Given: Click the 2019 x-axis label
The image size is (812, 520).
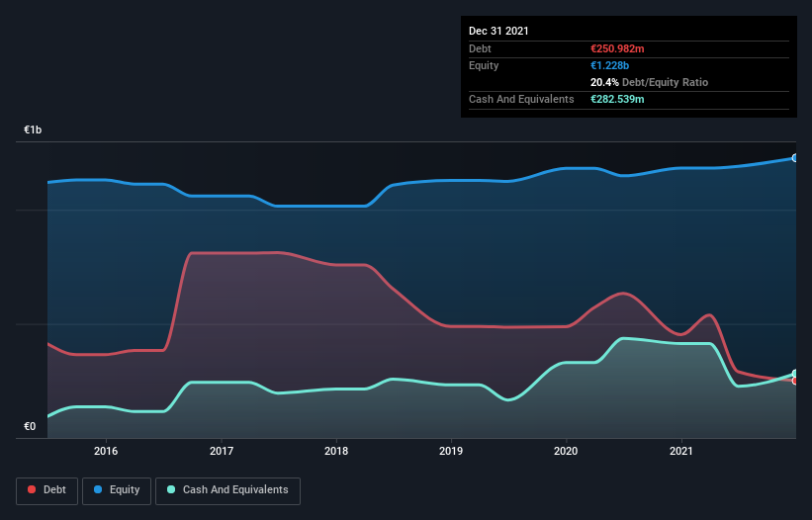Looking at the screenshot, I should coord(451,451).
